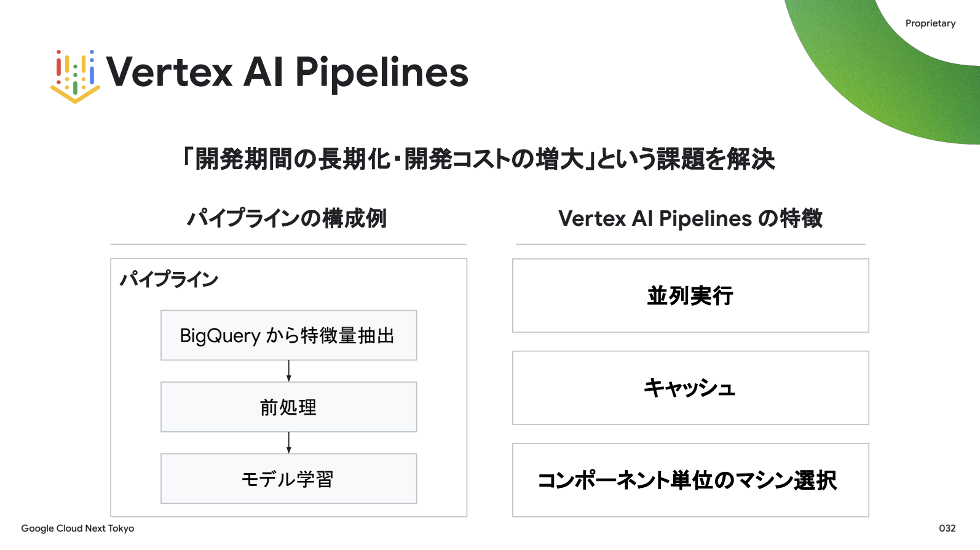Click the arrow between 前処理 and モデル学習

tap(288, 443)
